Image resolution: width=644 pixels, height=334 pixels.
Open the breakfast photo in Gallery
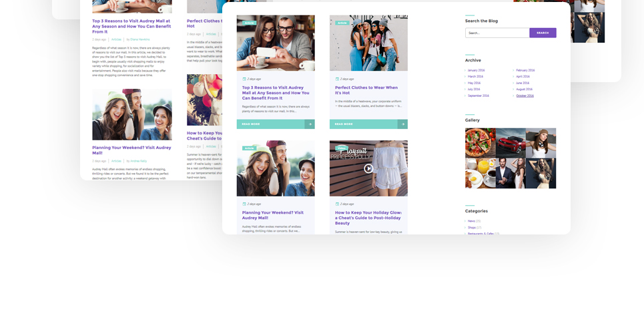[480, 174]
